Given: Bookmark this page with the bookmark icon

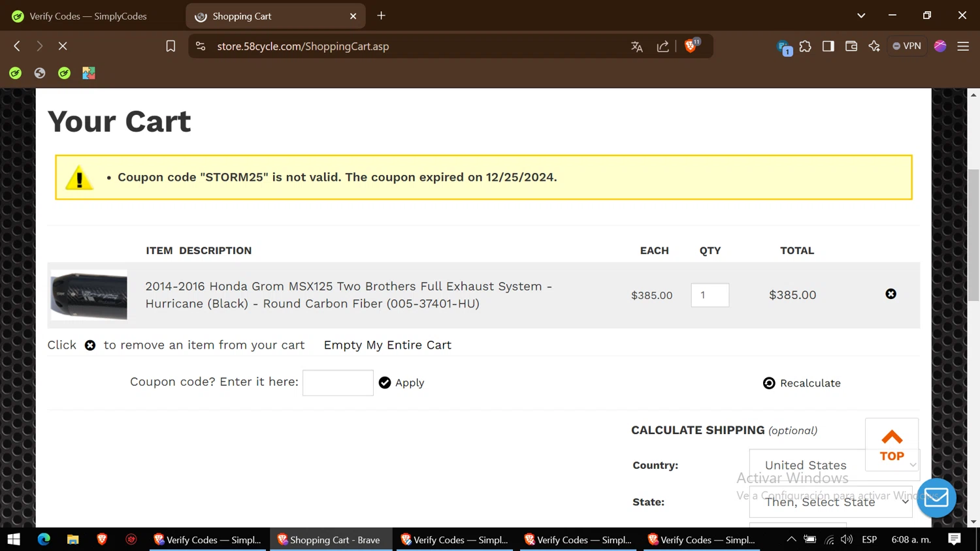Looking at the screenshot, I should [x=171, y=46].
